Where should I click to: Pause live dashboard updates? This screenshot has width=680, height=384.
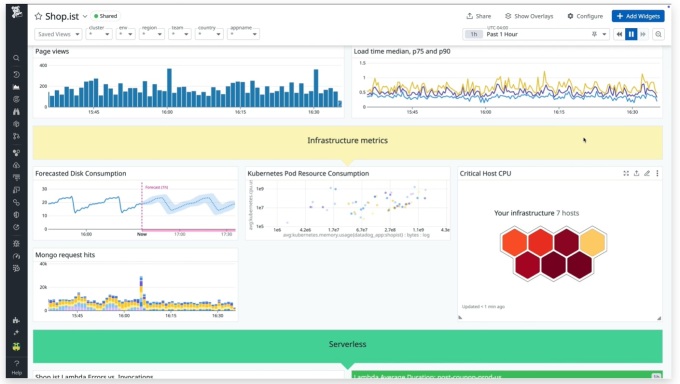(x=631, y=34)
